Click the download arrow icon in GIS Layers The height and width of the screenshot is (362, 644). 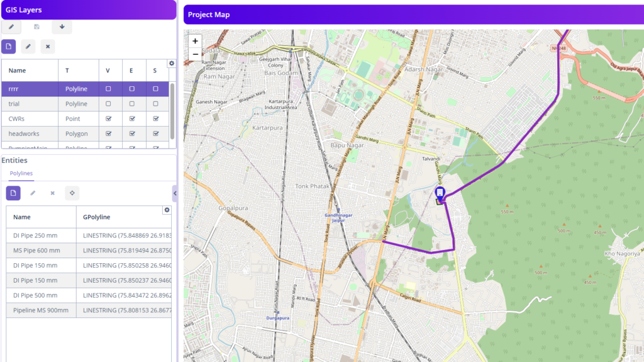[62, 27]
